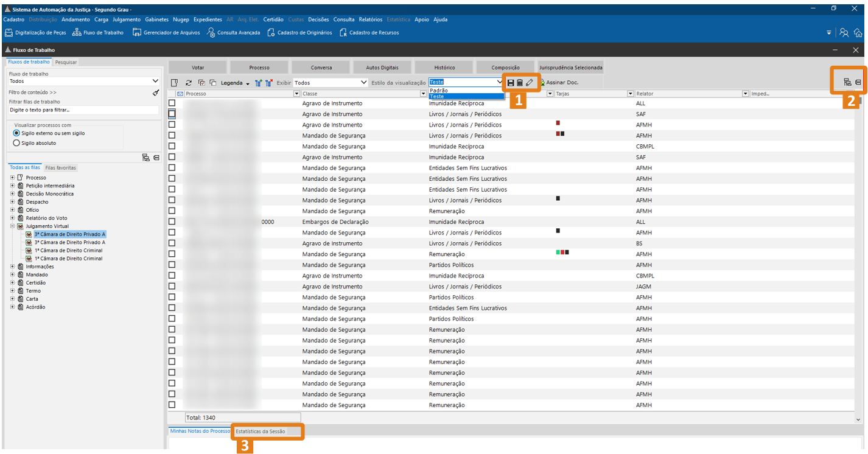
Task: Select Sigilo externo ou sem sigilo
Action: (16, 133)
